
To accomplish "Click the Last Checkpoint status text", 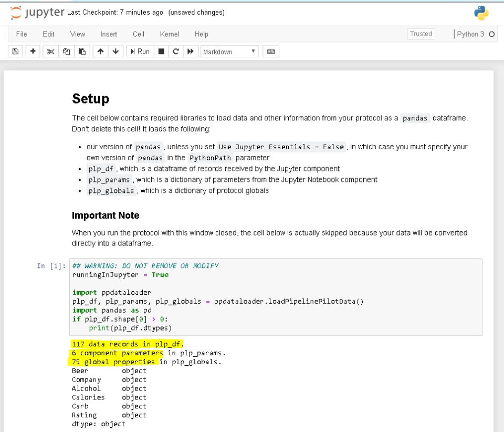I will point(115,13).
